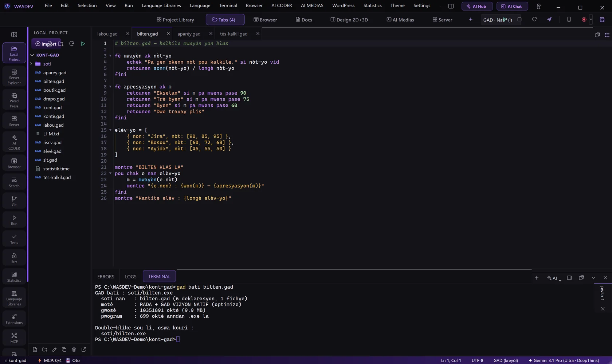This screenshot has width=612, height=364.
Task: Open the Extensions sidebar panel
Action: (x=14, y=319)
